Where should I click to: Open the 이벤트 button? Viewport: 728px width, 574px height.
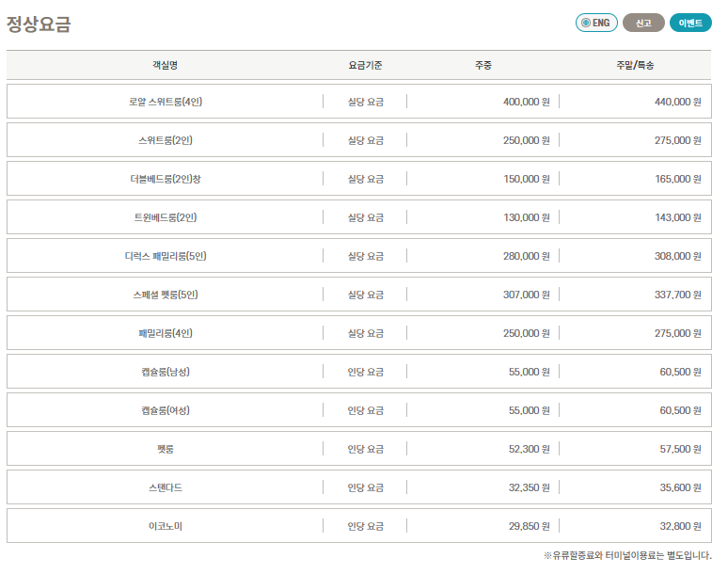point(690,23)
